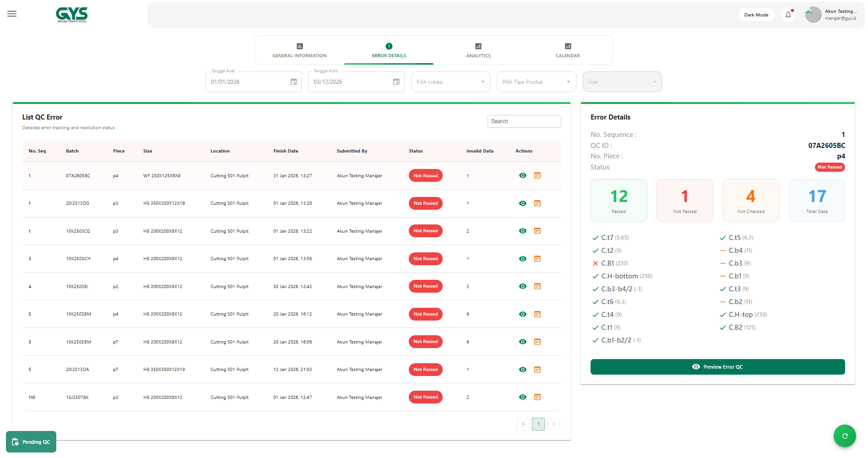The height and width of the screenshot is (458, 868).
Task: Switch to the General Information tab
Action: (x=299, y=50)
